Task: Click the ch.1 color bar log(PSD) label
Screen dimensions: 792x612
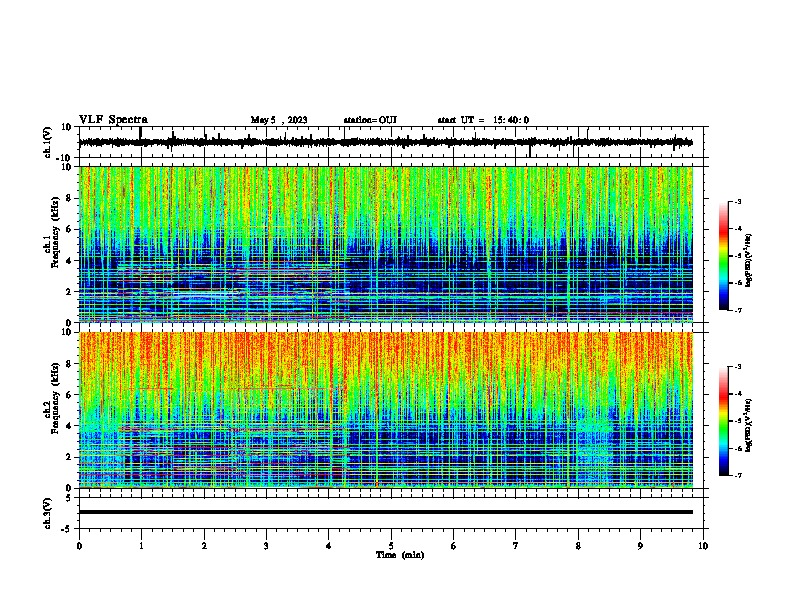Action: pos(748,260)
